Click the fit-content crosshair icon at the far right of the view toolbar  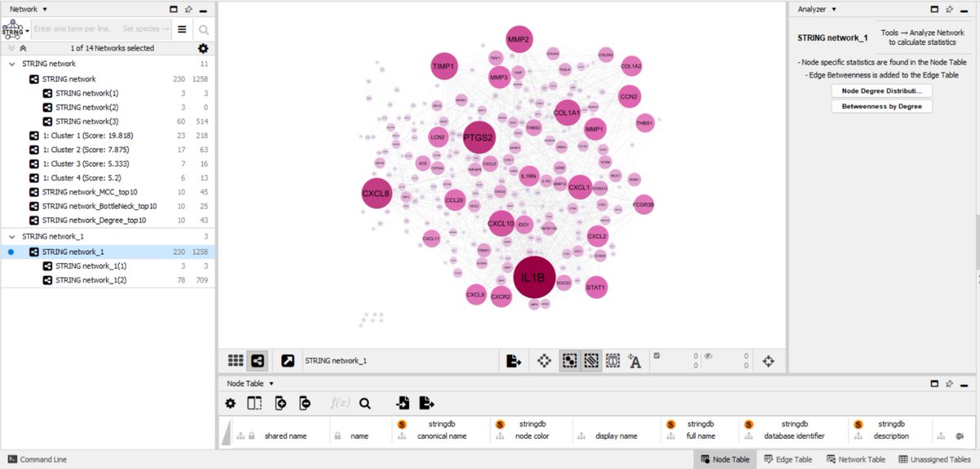768,360
